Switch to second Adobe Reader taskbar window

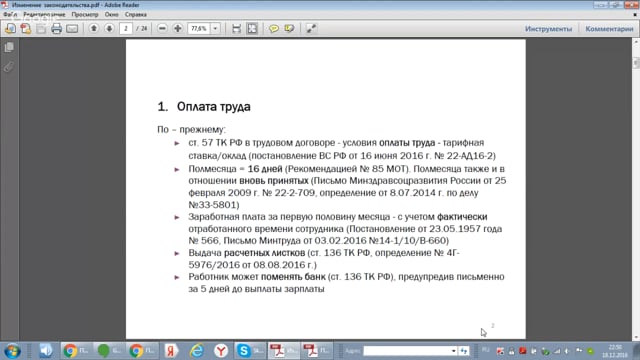pos(317,351)
